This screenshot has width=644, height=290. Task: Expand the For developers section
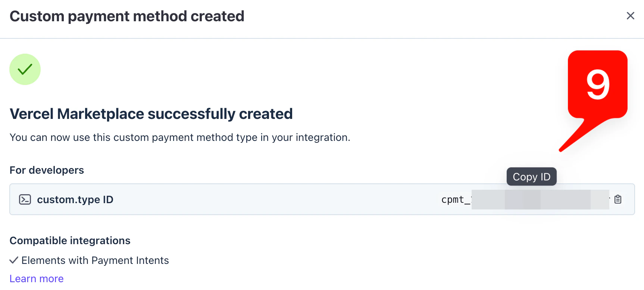(47, 170)
